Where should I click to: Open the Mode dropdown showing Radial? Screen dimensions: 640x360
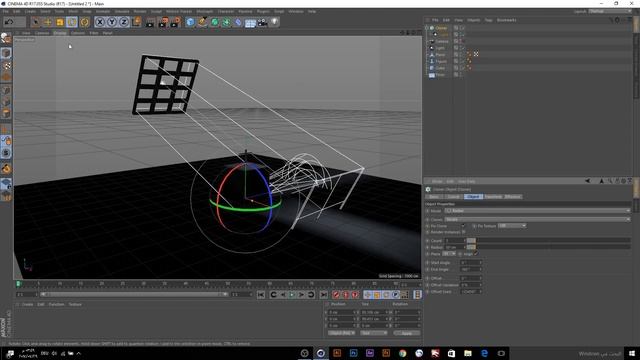tap(537, 211)
